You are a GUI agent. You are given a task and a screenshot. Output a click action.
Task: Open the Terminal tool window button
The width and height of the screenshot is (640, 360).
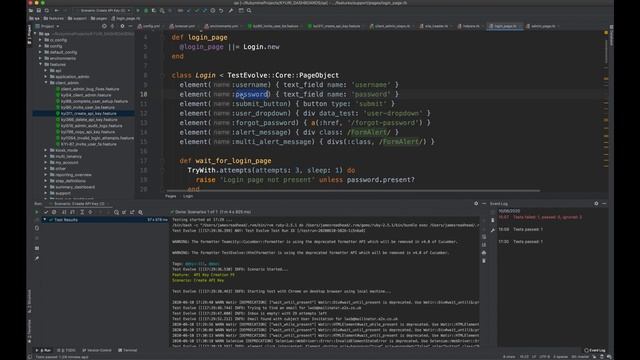click(128, 350)
